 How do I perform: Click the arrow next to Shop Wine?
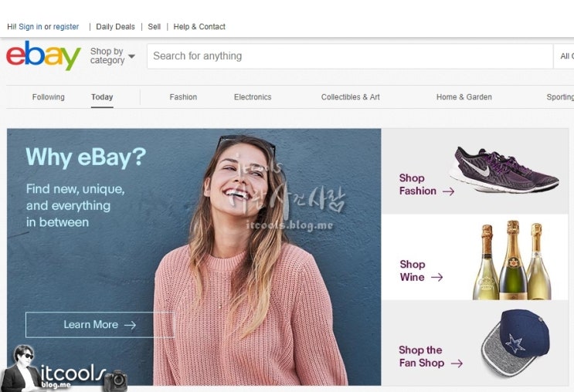click(436, 277)
